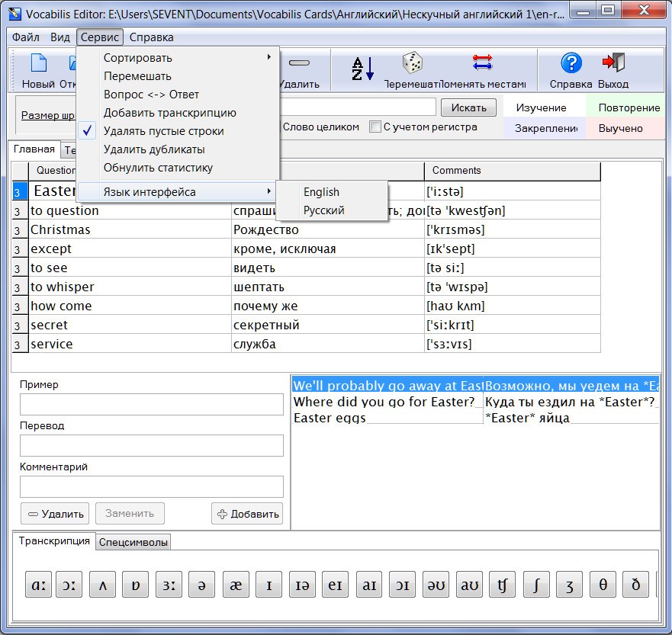Screen dimensions: 672x635
Task: Insert the ɔː transcription symbol
Action: click(x=69, y=585)
